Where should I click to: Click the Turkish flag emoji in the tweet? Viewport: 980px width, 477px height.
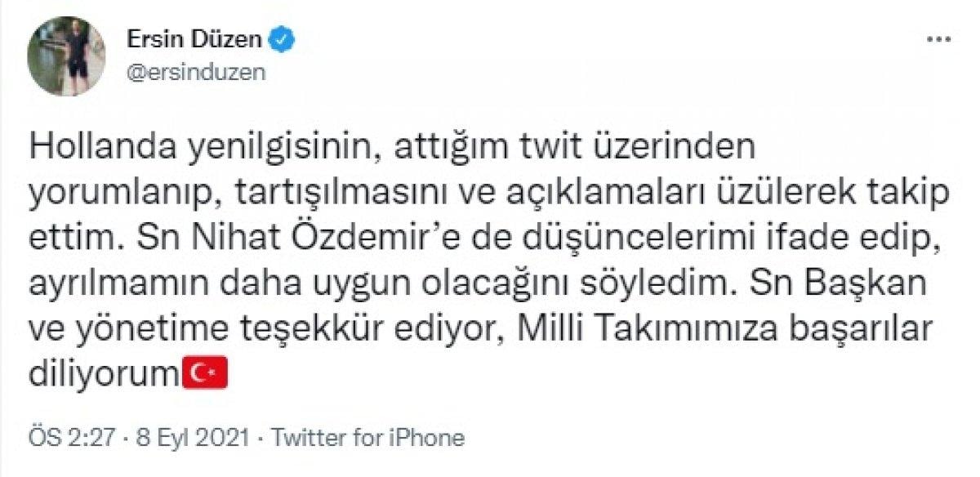click(204, 373)
